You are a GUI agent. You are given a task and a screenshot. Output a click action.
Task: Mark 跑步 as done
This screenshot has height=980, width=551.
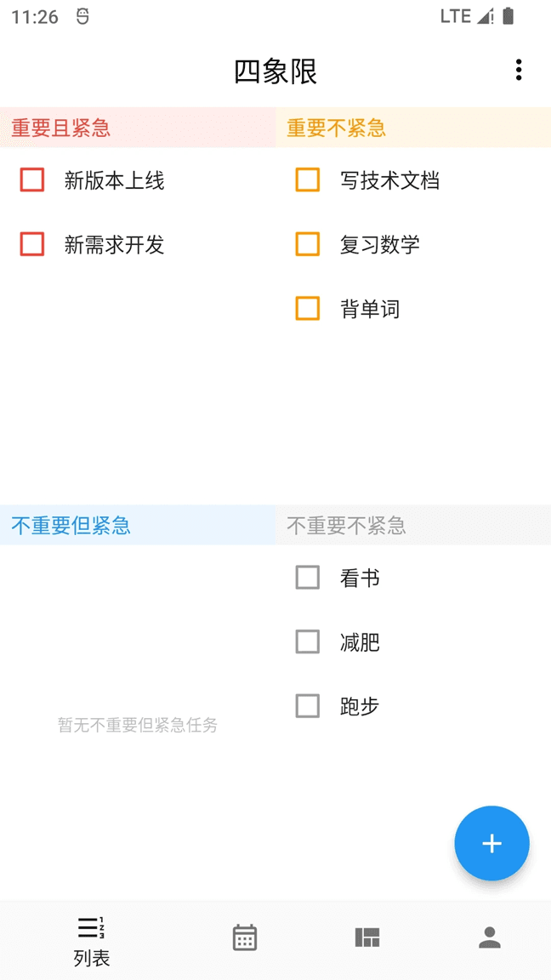click(x=308, y=706)
